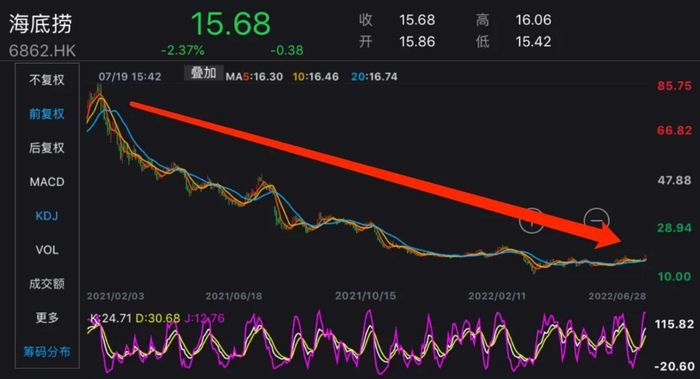700x379 pixels.
Task: Click date label 2022/06/28
Action: point(617,296)
